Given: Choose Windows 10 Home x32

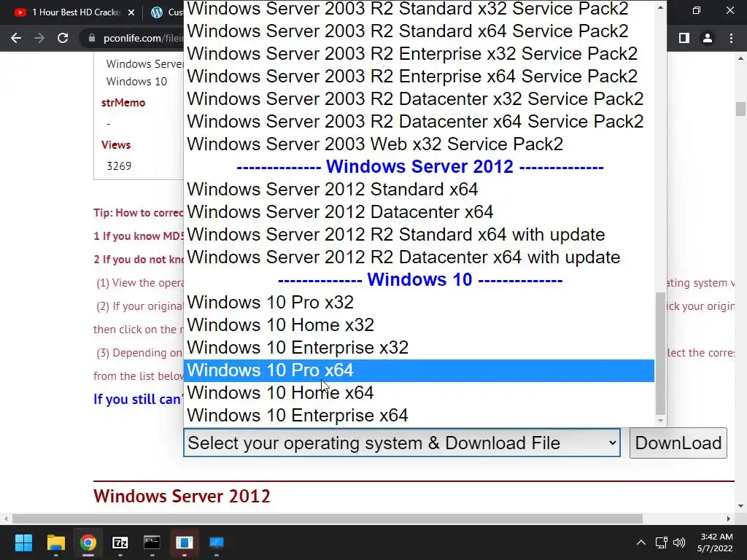Looking at the screenshot, I should point(419,325).
